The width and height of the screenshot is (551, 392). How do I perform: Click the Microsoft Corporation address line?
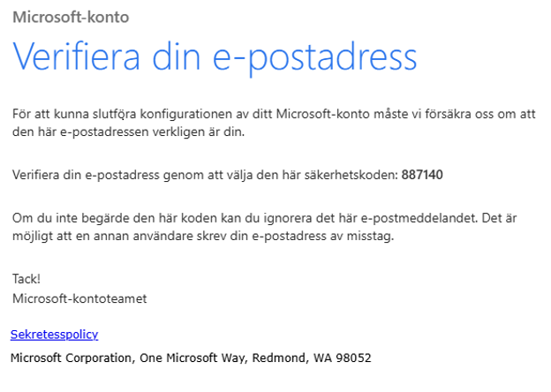(191, 358)
